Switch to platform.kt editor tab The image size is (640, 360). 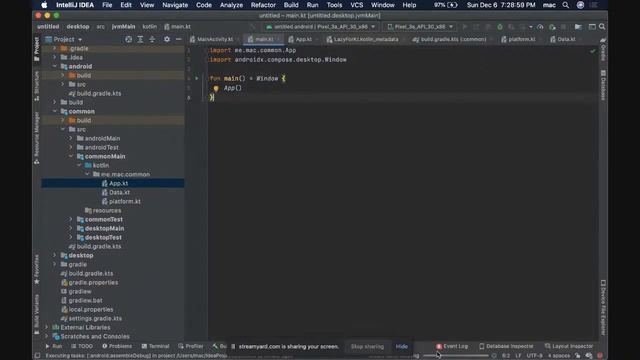pos(521,39)
